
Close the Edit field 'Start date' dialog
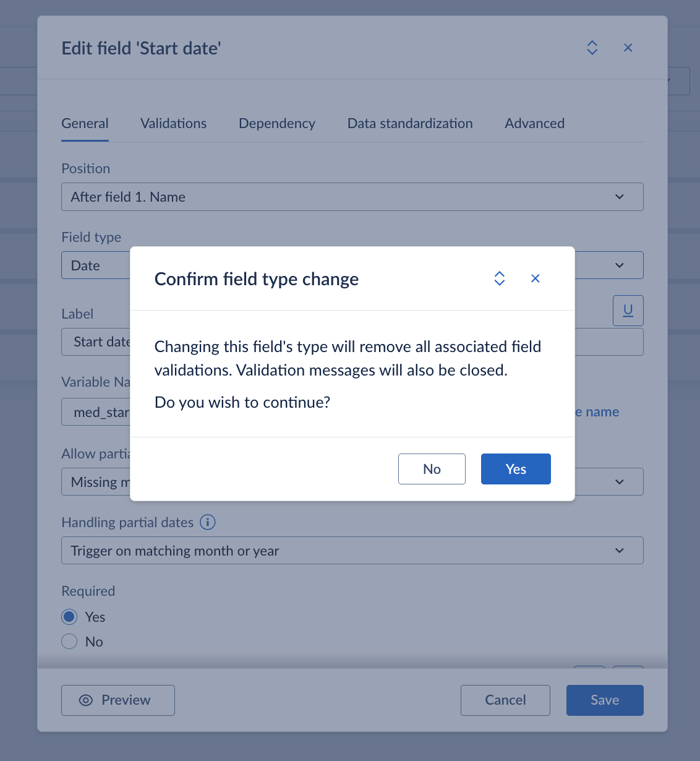point(628,48)
